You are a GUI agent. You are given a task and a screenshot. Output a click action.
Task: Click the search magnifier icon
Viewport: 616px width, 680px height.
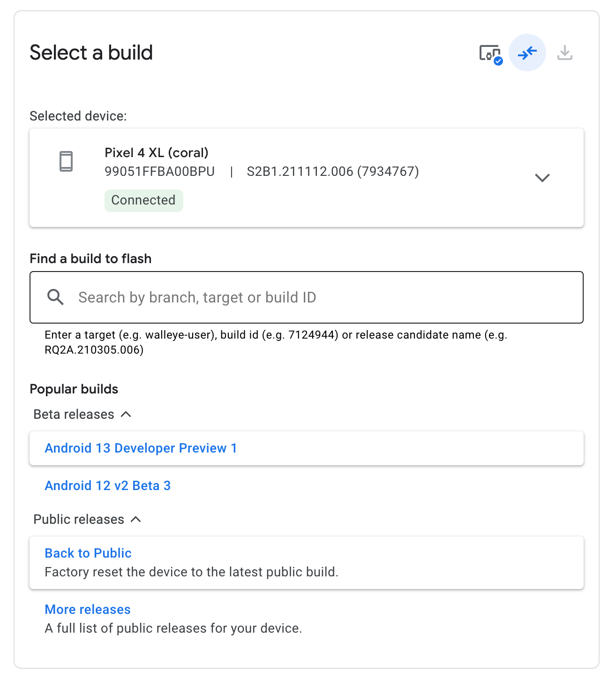55,297
